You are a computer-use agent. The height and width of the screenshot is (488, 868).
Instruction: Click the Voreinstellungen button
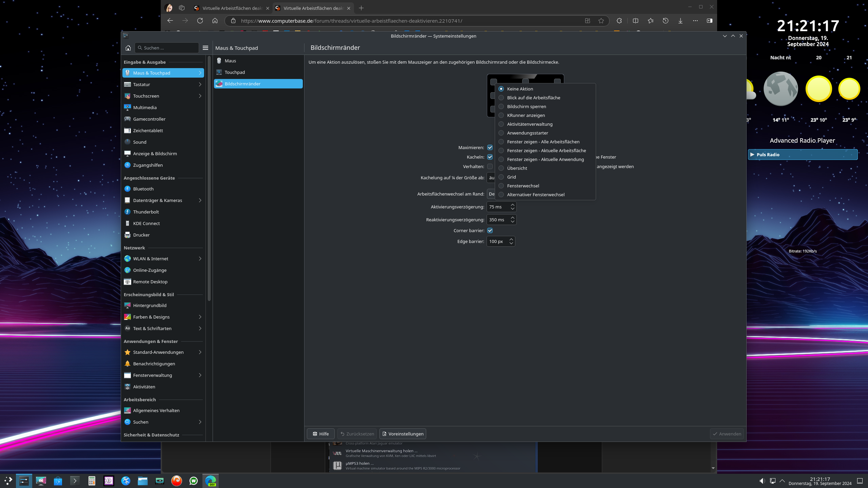coord(403,434)
